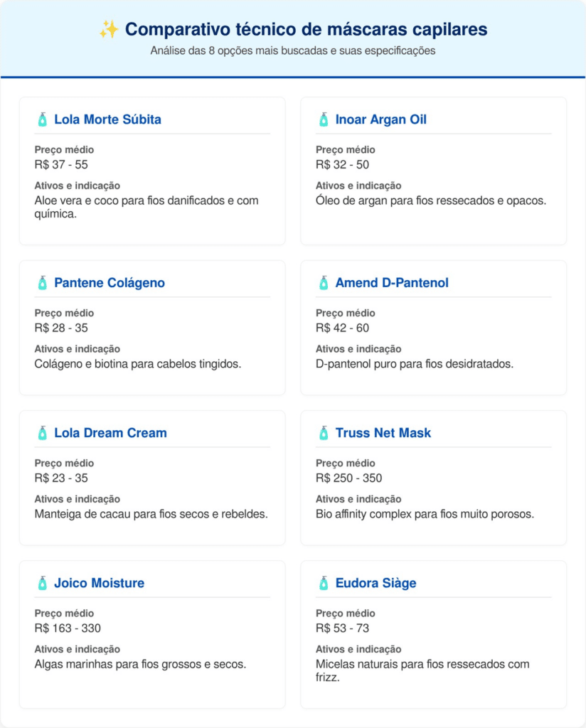This screenshot has height=728, width=586.
Task: Click the bottle icon beside Joico Moisture
Action: (42, 583)
